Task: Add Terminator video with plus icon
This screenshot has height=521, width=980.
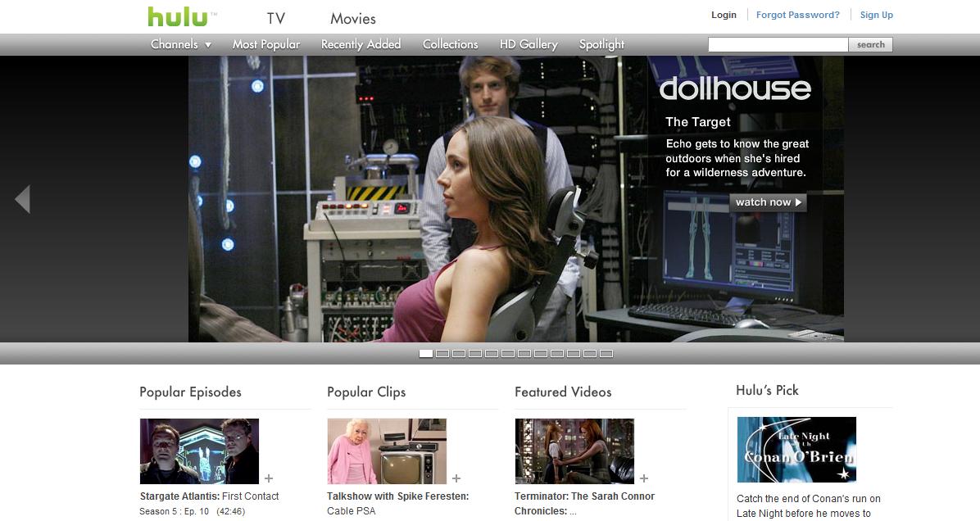Action: 644,478
